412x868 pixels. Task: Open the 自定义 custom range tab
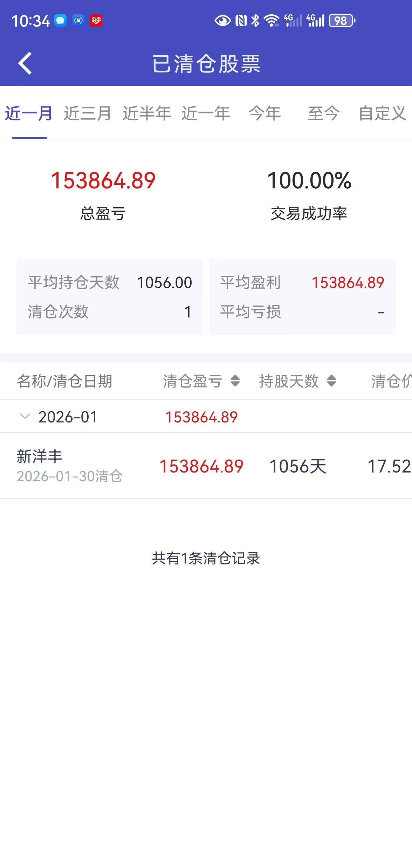pos(383,113)
